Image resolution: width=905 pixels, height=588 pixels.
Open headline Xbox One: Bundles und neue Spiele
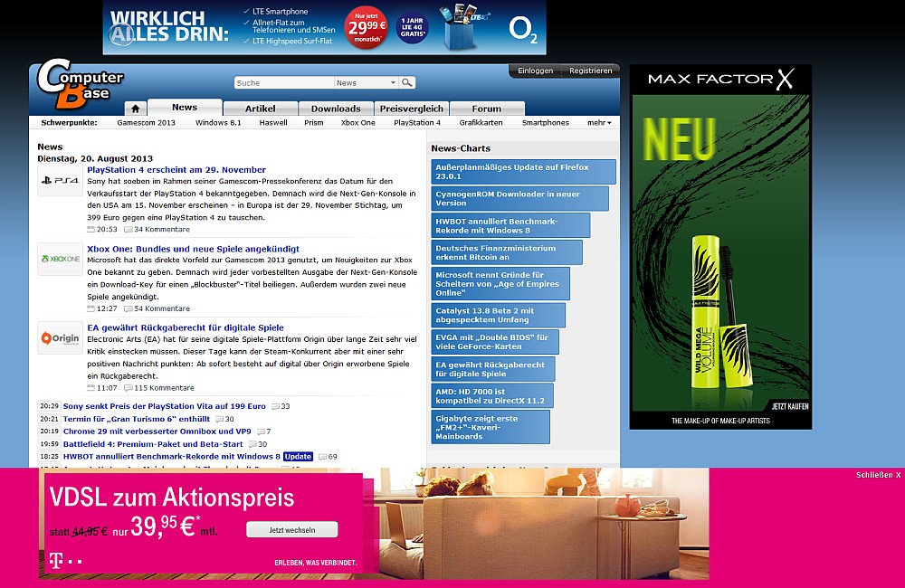(x=194, y=249)
